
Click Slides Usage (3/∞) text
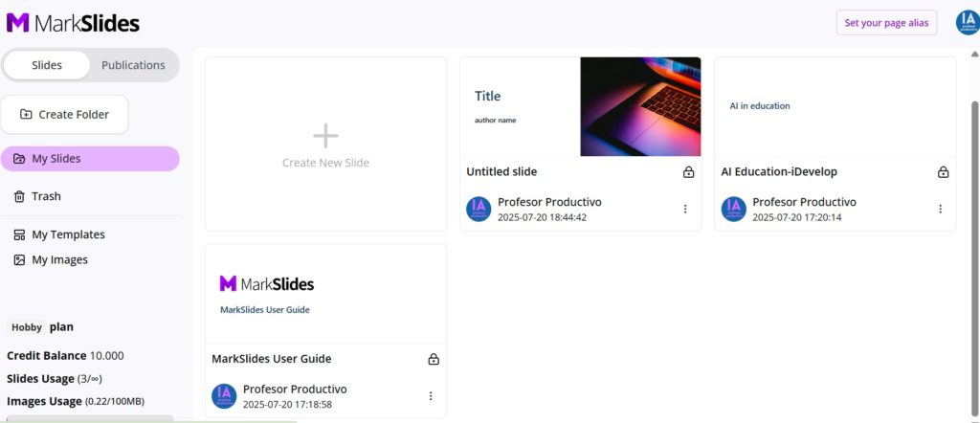[x=55, y=379]
